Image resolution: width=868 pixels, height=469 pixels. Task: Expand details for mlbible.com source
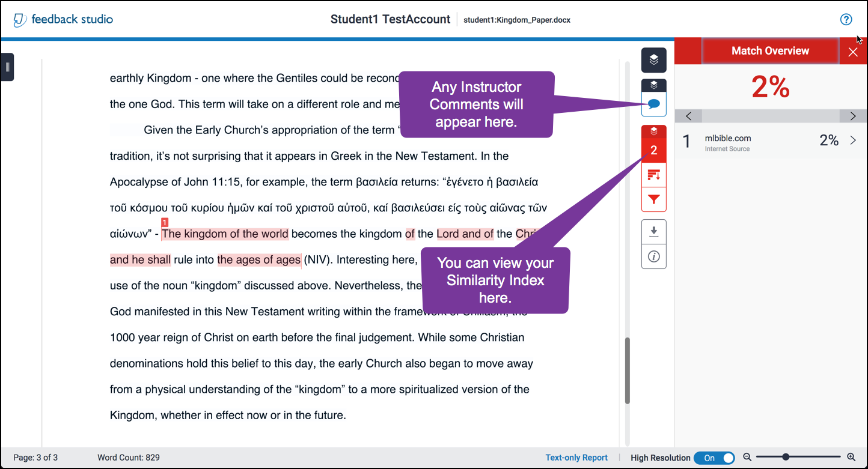(x=853, y=140)
